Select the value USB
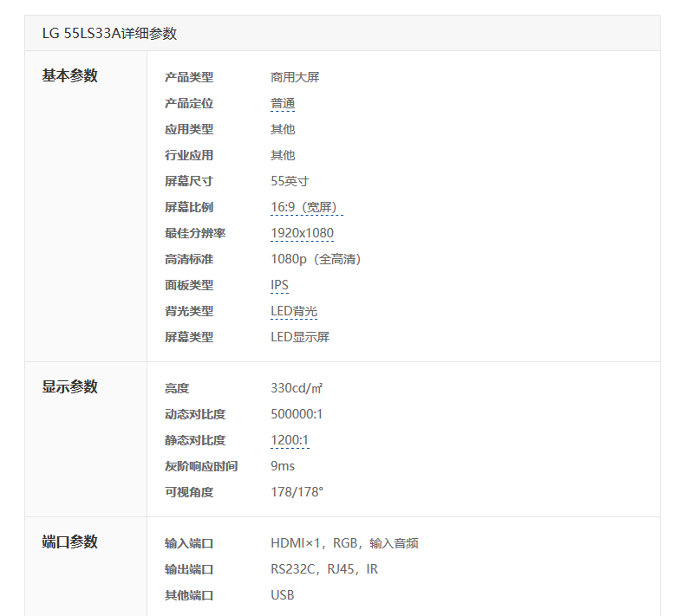Image resolution: width=685 pixels, height=616 pixels. [282, 595]
